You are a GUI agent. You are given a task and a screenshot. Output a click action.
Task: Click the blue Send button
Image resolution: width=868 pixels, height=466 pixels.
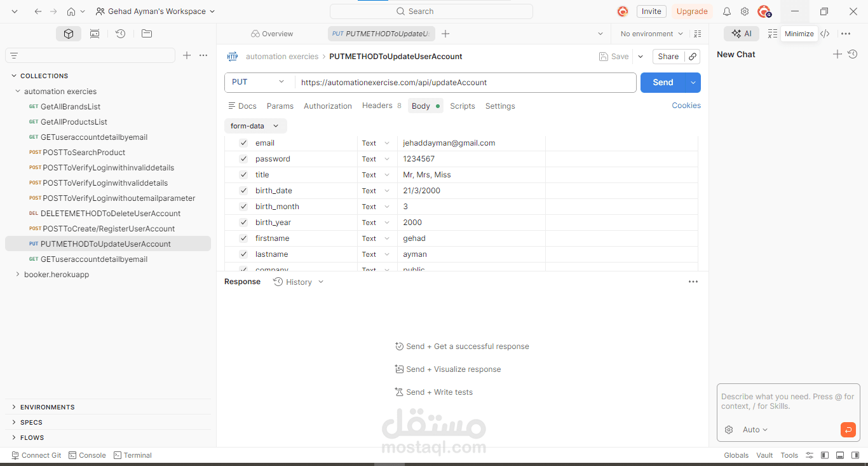(663, 83)
